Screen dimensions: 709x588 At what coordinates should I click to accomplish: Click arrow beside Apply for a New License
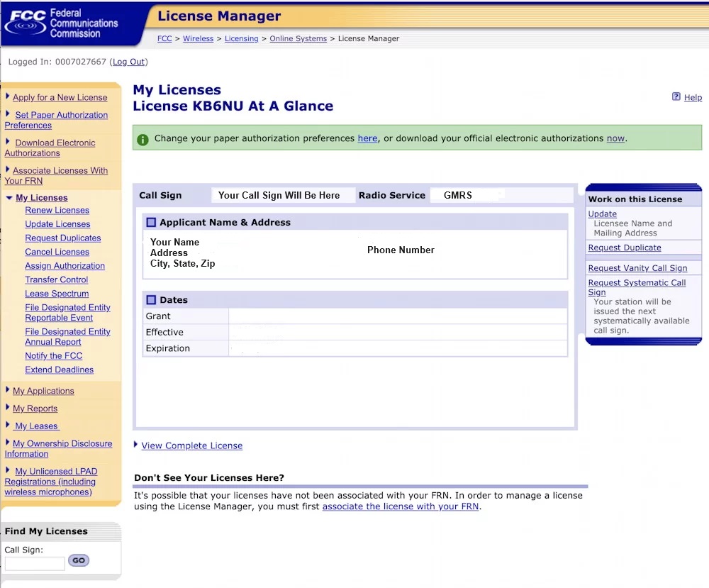pos(8,96)
